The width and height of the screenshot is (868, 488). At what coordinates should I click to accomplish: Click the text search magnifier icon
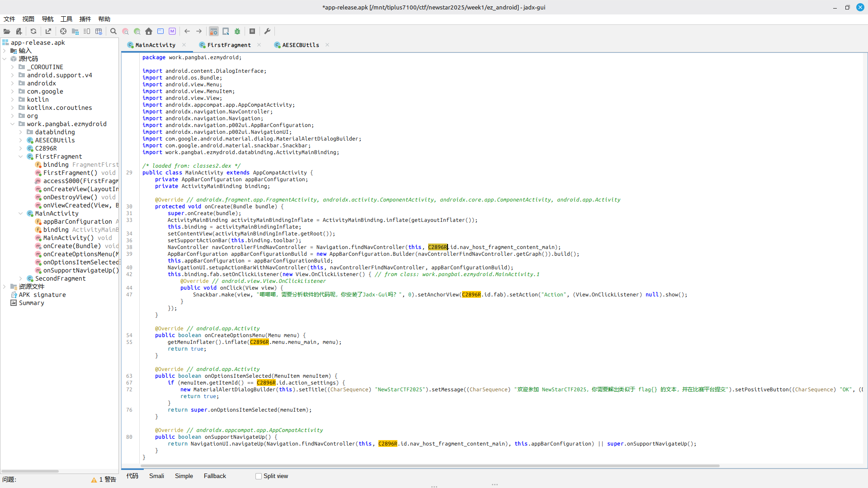tap(113, 31)
